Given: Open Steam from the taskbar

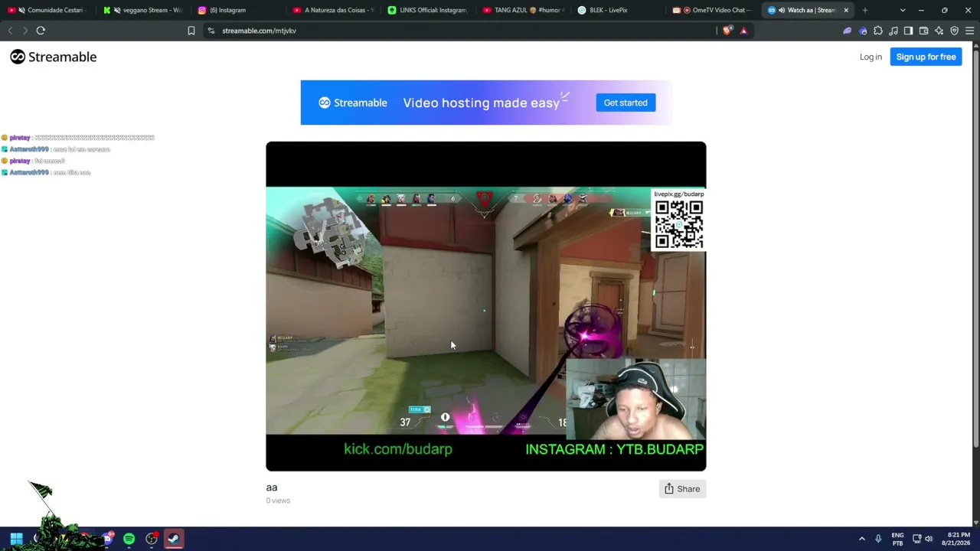Looking at the screenshot, I should tap(174, 539).
